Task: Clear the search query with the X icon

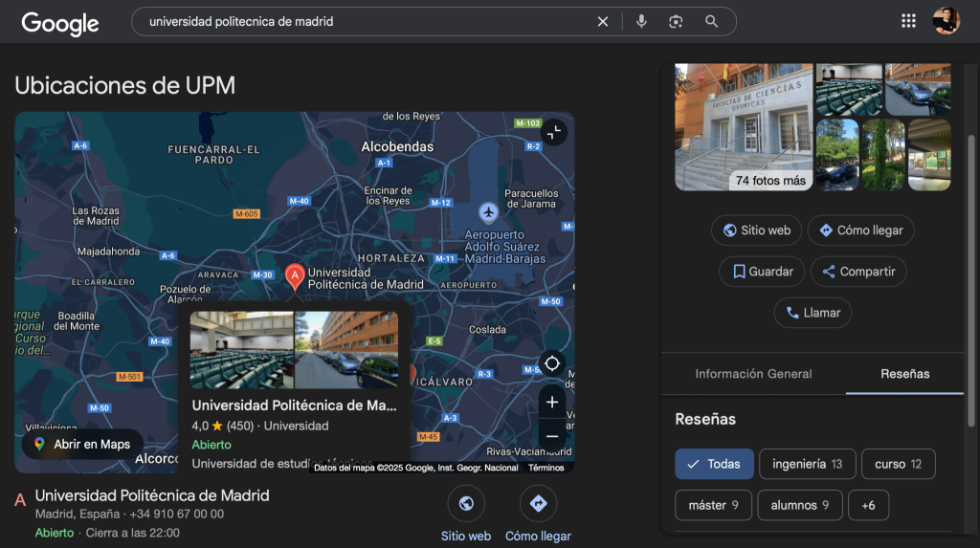Action: coord(603,21)
